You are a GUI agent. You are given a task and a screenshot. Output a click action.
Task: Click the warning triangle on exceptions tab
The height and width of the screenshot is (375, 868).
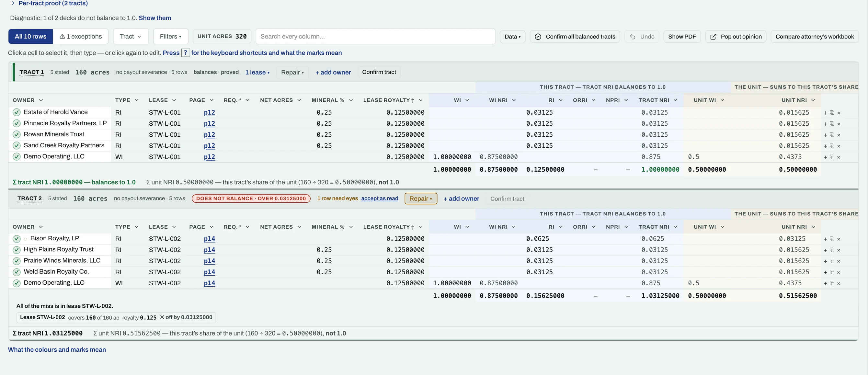(62, 36)
